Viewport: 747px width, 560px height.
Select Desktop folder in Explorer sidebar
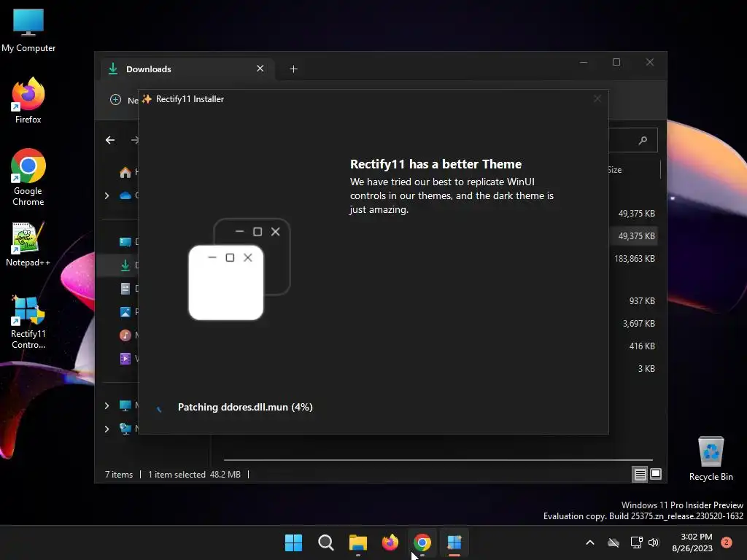(125, 242)
